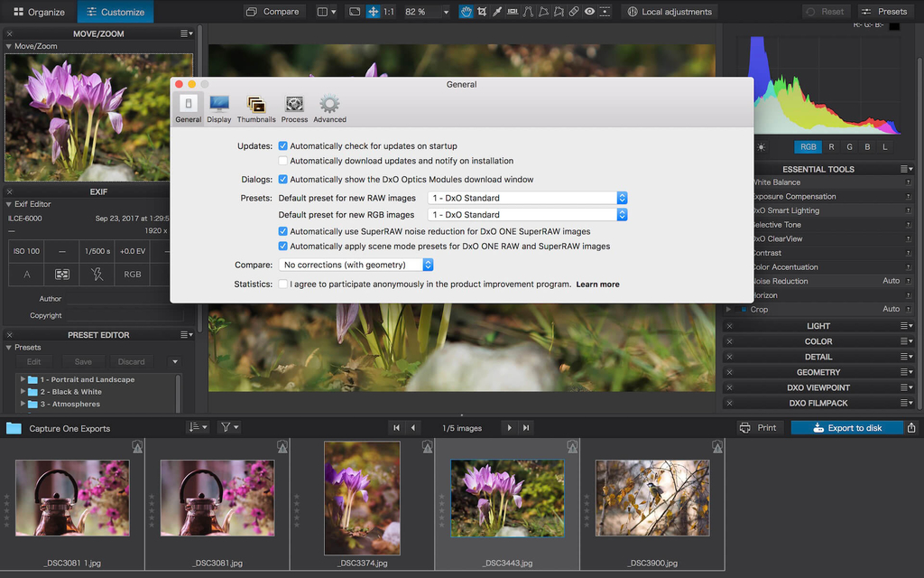Open the Thumbnails preferences pane
The image size is (924, 578).
(256, 108)
